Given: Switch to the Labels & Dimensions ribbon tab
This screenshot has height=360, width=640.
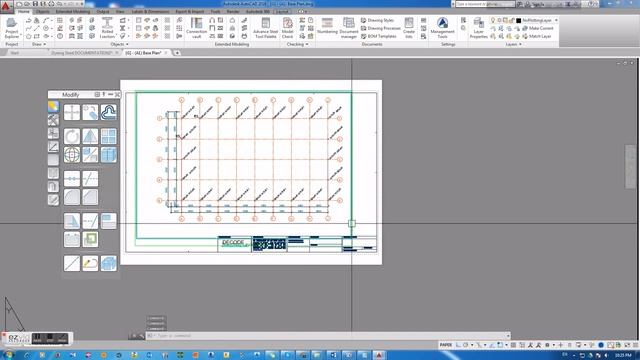Looking at the screenshot, I should [x=150, y=11].
